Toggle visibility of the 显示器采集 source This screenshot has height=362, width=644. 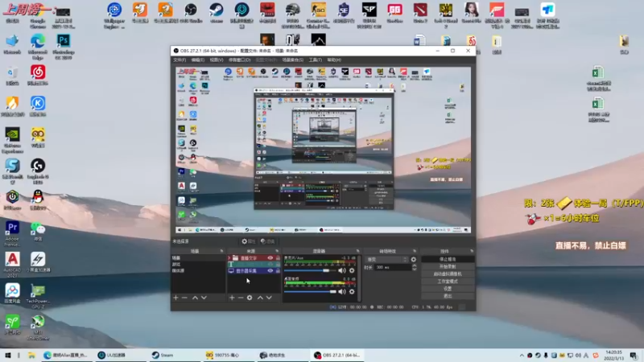(x=270, y=271)
